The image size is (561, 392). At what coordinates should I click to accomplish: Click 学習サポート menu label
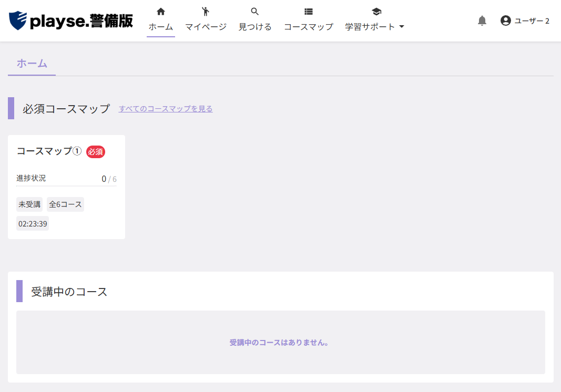370,27
